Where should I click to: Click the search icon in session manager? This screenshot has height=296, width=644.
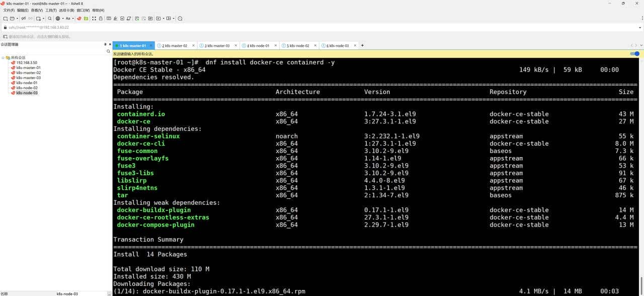pos(108,51)
